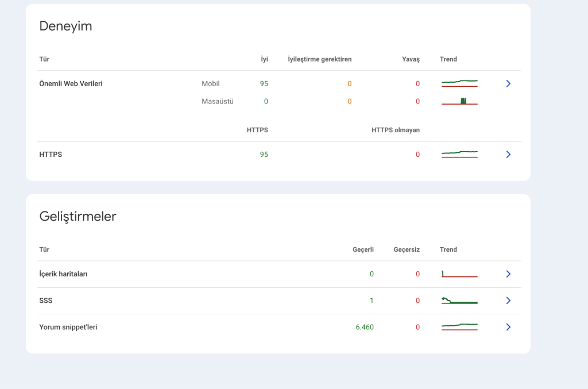Click the HTTPS trend sparkline graph

coord(459,155)
